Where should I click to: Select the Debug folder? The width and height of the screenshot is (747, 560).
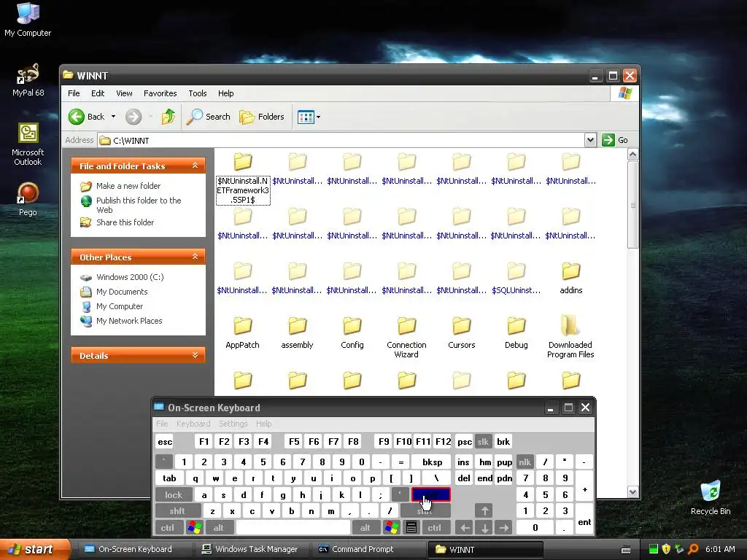click(516, 333)
